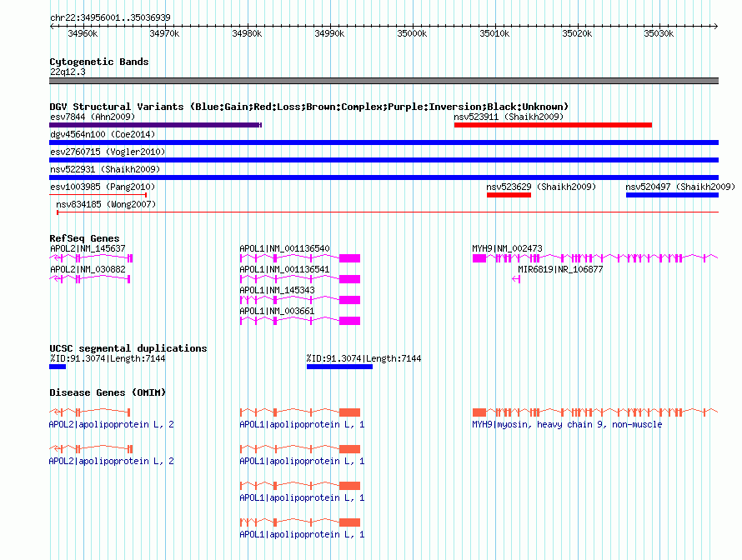742x560 pixels.
Task: Select the APOL1|NM_001136540 text label
Action: tap(285, 248)
